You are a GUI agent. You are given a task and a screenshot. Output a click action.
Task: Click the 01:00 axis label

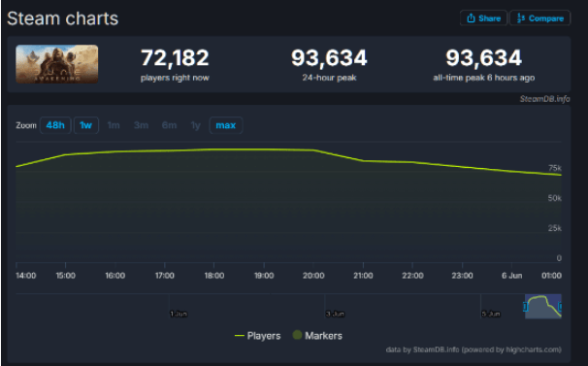click(551, 276)
